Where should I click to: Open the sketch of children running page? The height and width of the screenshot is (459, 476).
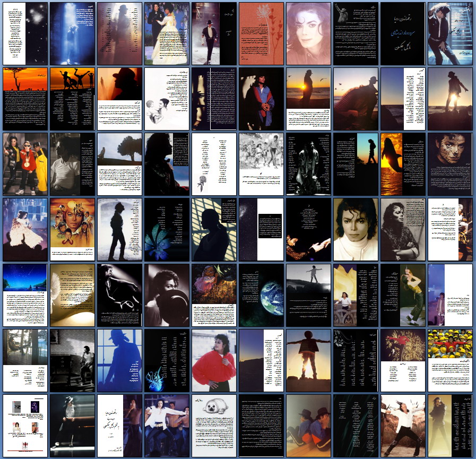261,164
